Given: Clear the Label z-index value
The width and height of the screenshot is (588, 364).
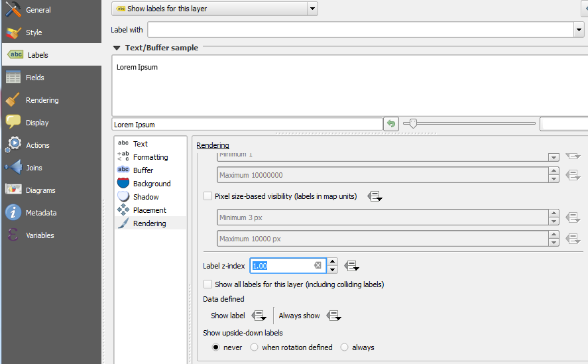Looking at the screenshot, I should pyautogui.click(x=318, y=265).
